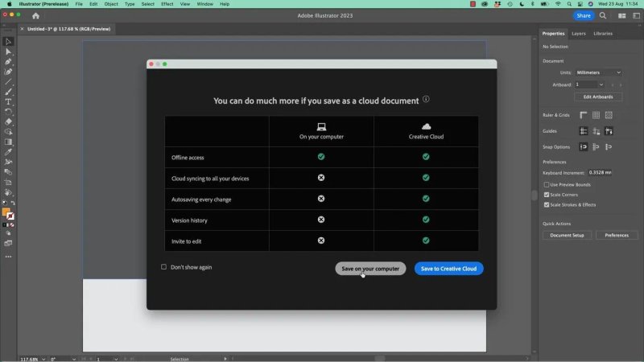Select the Rotate tool
Screen dimensions: 644x362
[8, 112]
